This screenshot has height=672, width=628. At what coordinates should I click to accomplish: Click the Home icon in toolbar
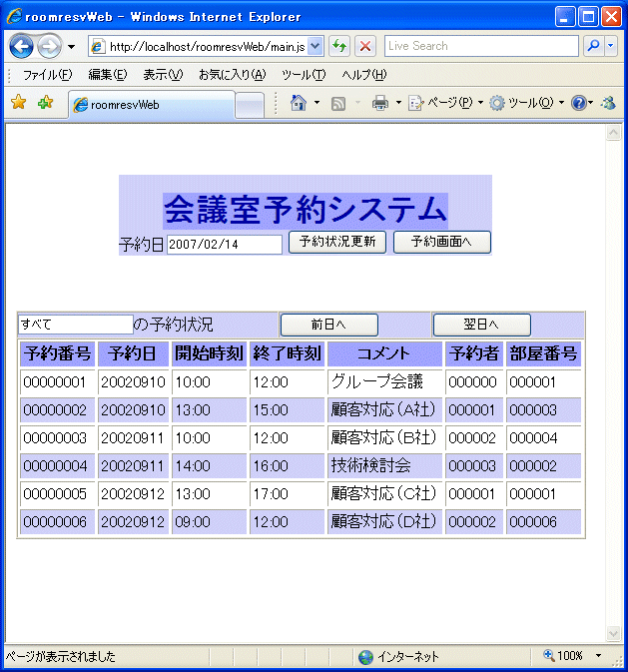[x=299, y=103]
